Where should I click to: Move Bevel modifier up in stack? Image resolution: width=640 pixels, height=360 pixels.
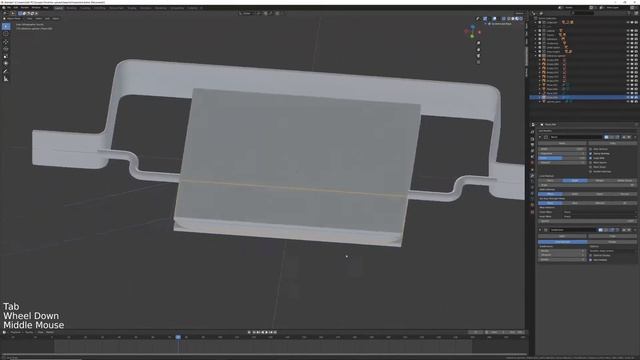tap(624, 137)
